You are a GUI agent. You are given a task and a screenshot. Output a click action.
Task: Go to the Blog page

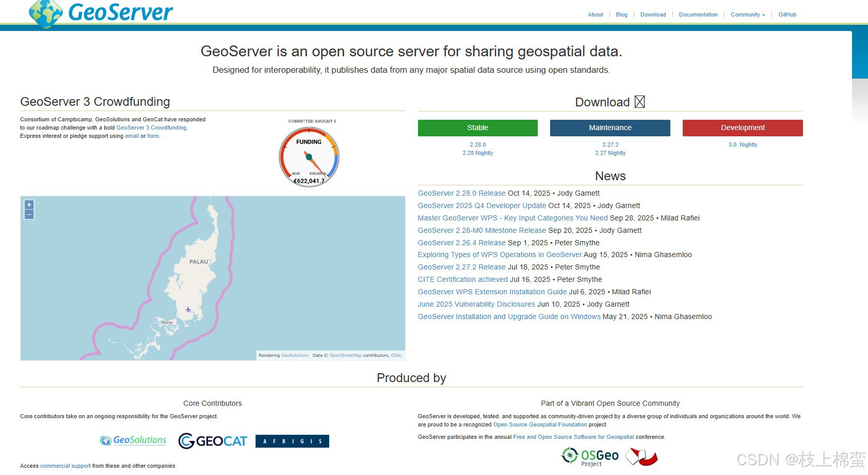point(622,14)
